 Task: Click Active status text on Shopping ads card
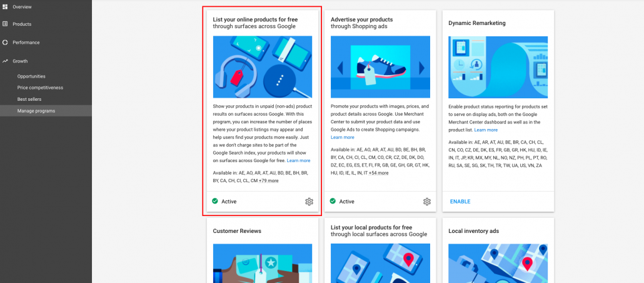coord(346,202)
